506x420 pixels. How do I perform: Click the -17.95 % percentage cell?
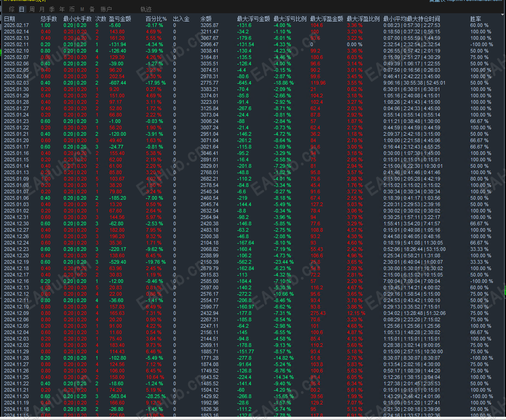pyautogui.click(x=155, y=83)
